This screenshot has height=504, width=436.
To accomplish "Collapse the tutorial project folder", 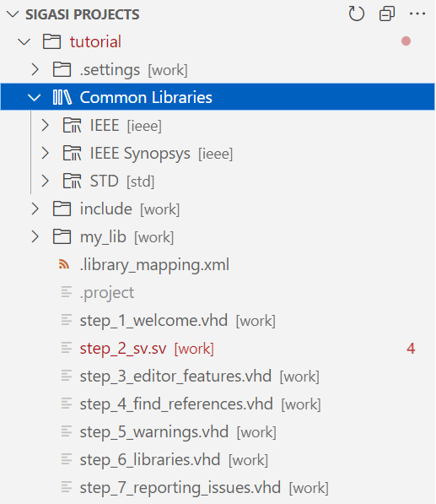I will pos(24,41).
